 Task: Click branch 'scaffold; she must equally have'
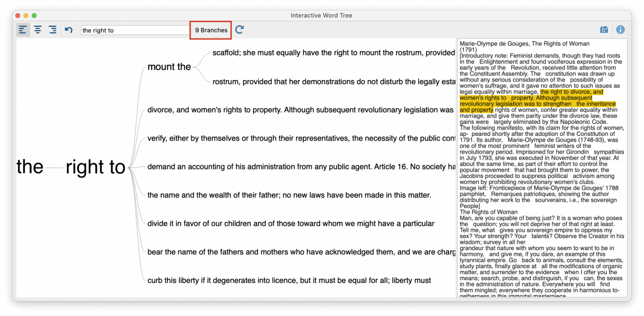tap(333, 53)
